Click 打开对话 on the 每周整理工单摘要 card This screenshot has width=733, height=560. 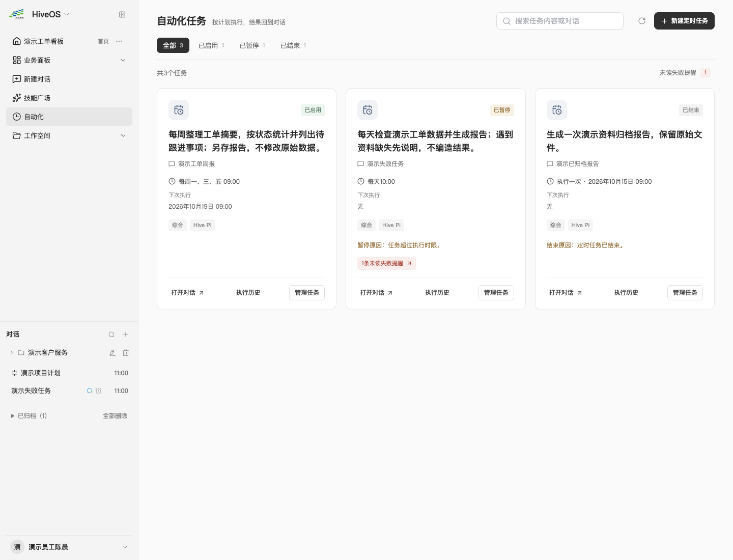[187, 293]
